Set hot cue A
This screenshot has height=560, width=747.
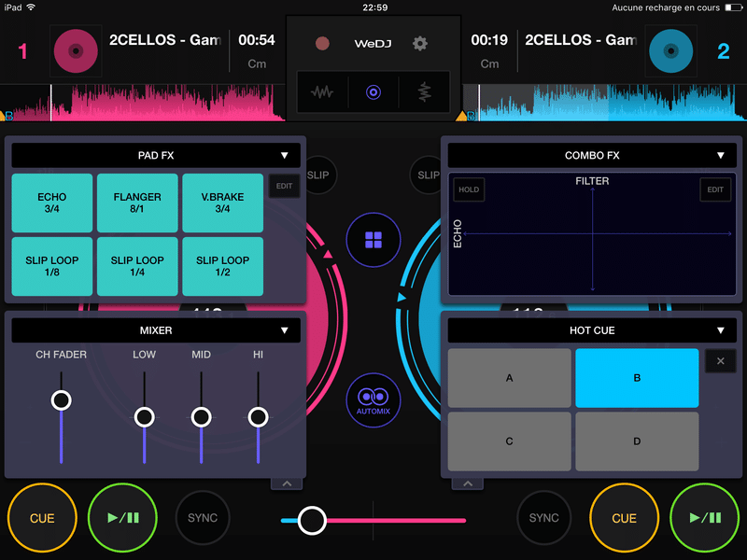click(x=509, y=378)
